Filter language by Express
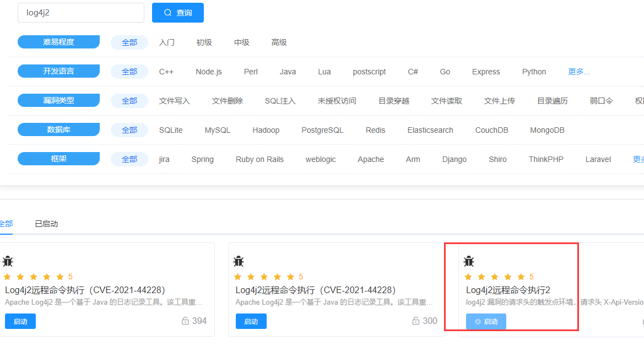The width and height of the screenshot is (644, 346). (x=486, y=72)
